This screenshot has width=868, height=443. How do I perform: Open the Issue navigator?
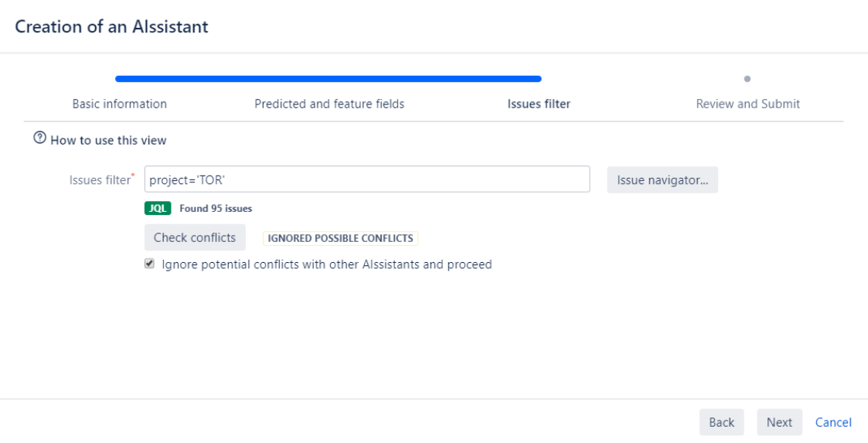[662, 180]
